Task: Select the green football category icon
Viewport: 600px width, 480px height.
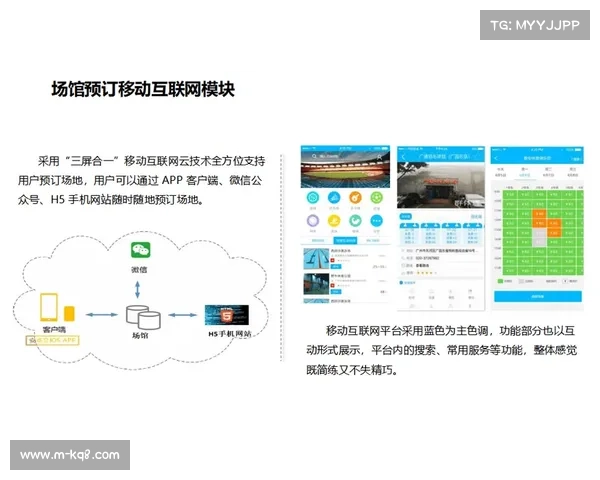Action: pyautogui.click(x=377, y=198)
